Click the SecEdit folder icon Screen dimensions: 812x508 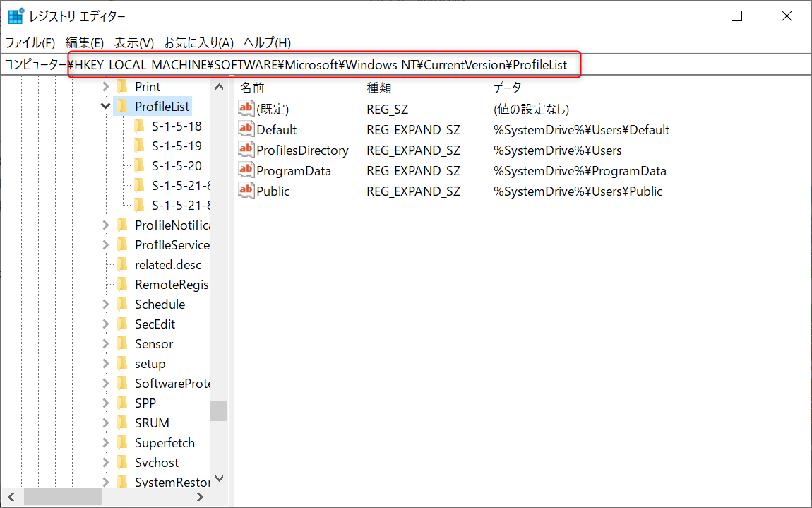pos(124,324)
